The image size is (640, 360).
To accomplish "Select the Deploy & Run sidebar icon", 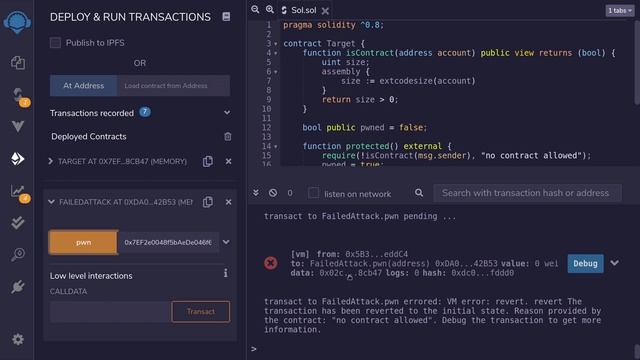I will pos(18,158).
